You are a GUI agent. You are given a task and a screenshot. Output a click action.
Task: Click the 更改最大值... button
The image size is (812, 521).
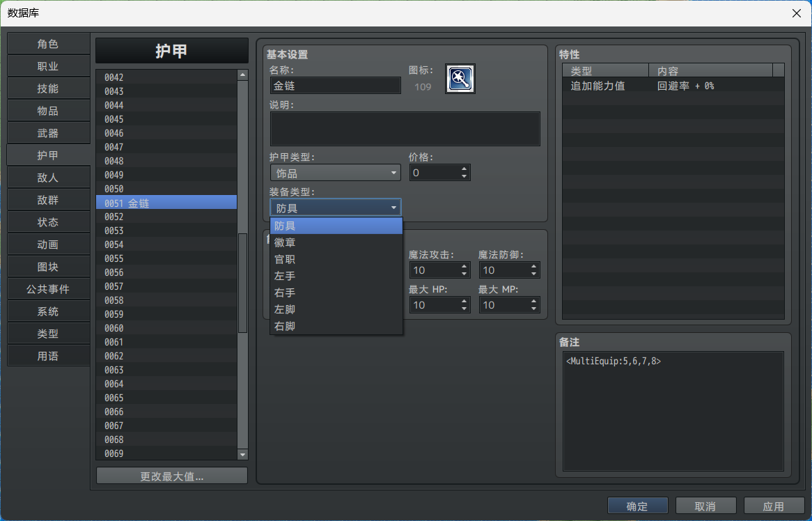[x=172, y=476]
